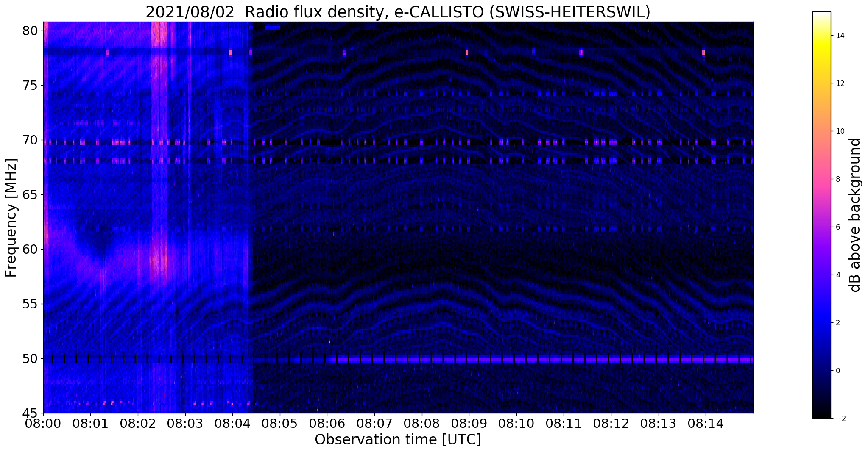Screen dimensions: 868x452
Task: Click the 08:06 time tick label
Action: (327, 423)
